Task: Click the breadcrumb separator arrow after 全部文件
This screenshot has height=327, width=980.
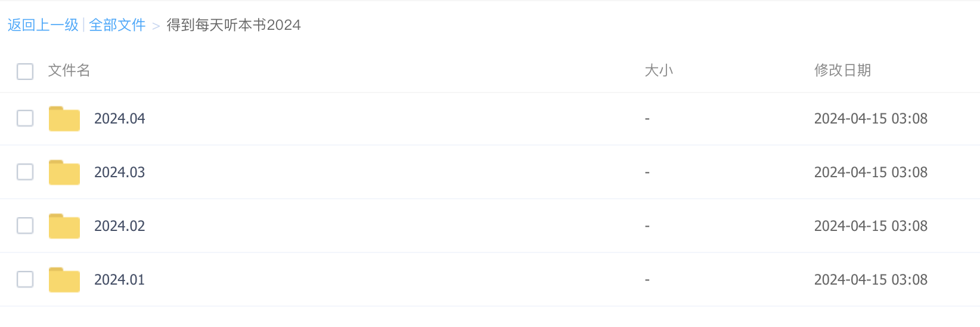Action: point(156,26)
